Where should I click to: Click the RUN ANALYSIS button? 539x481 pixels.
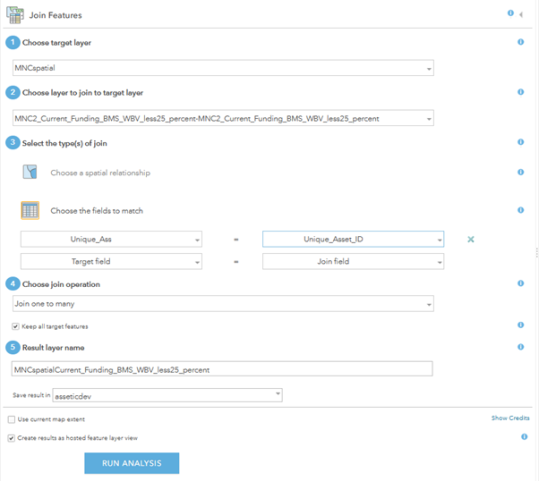point(132,463)
